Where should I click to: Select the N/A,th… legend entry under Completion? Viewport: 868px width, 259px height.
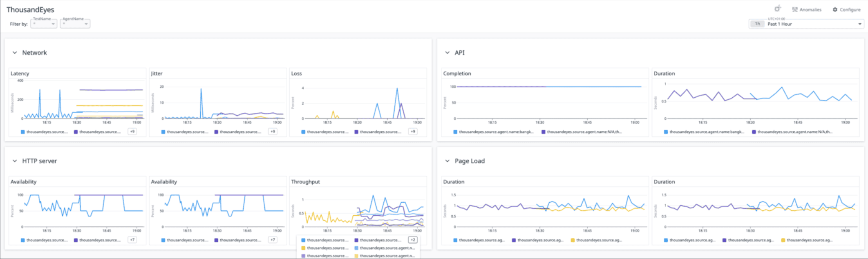click(x=582, y=132)
